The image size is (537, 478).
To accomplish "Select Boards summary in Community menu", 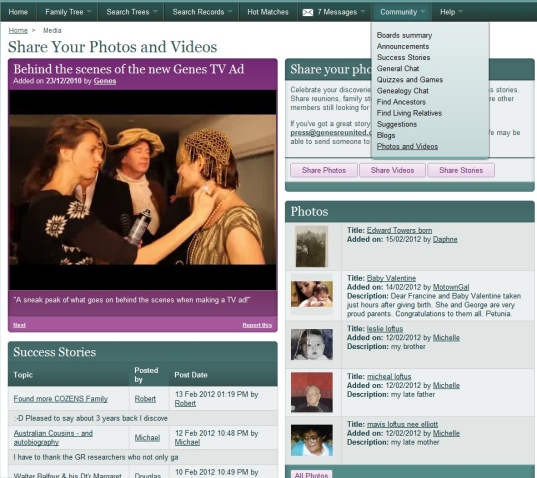I will [404, 35].
